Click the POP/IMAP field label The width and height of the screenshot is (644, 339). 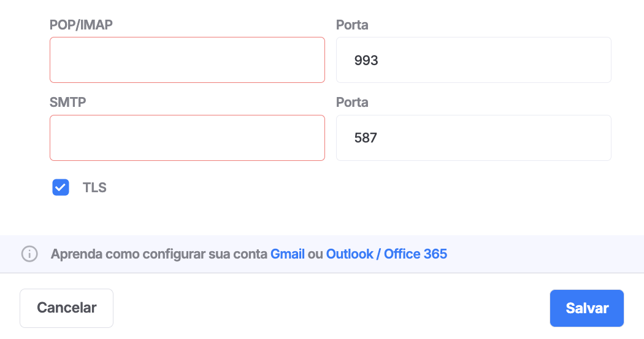pos(81,25)
